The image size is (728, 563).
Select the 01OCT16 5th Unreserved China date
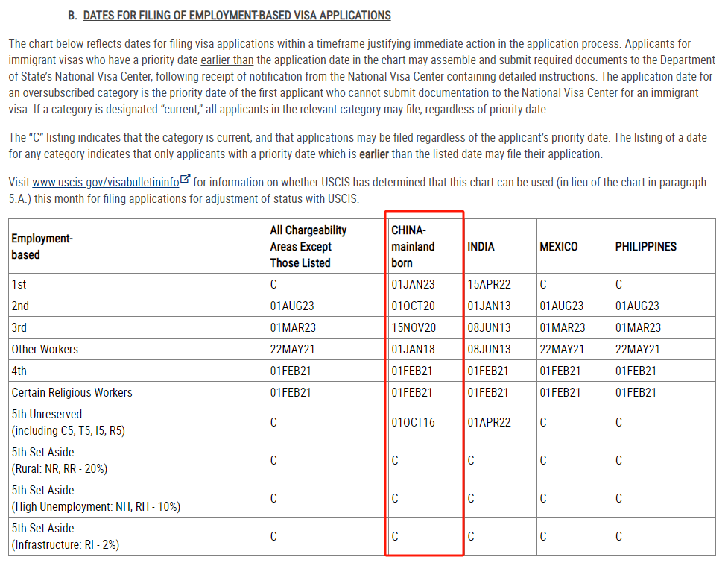point(413,422)
